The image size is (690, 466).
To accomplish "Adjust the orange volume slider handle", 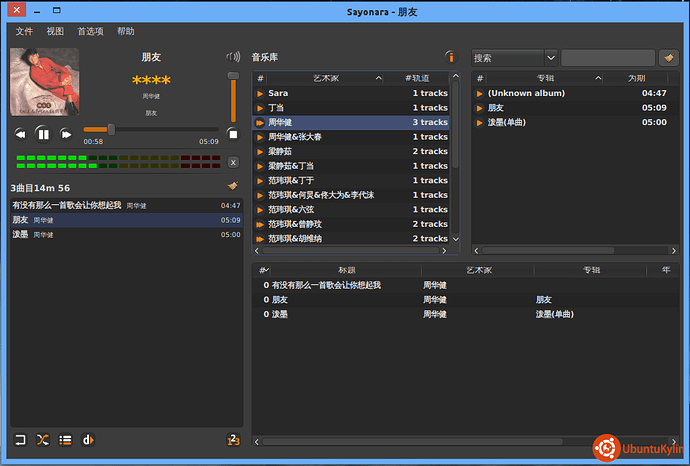I will (233, 76).
